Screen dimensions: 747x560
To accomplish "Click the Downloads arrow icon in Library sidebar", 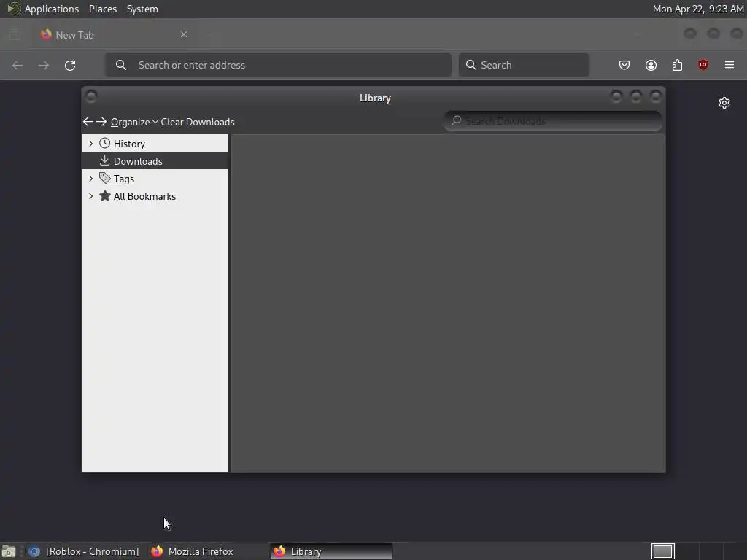I will click(105, 161).
